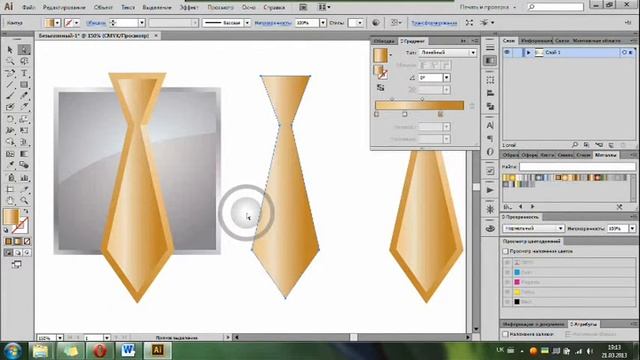
Task: Click the target circle of Слой 1
Action: 624,52
